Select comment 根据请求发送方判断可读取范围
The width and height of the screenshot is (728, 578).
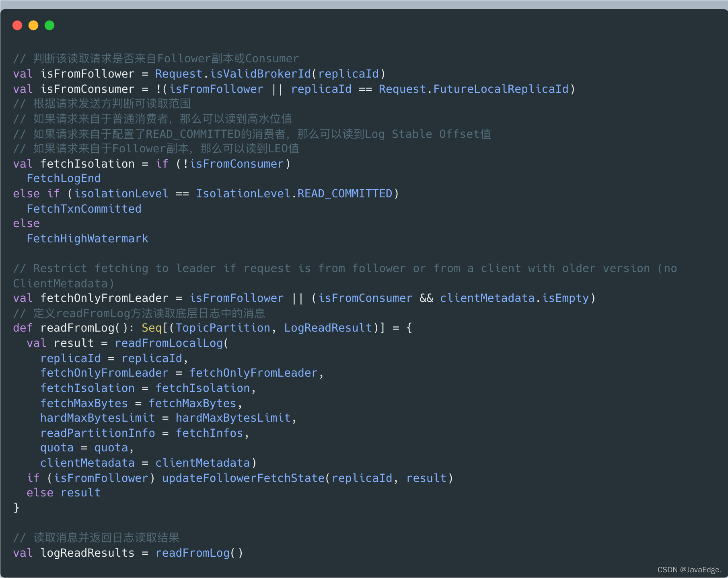[x=102, y=104]
